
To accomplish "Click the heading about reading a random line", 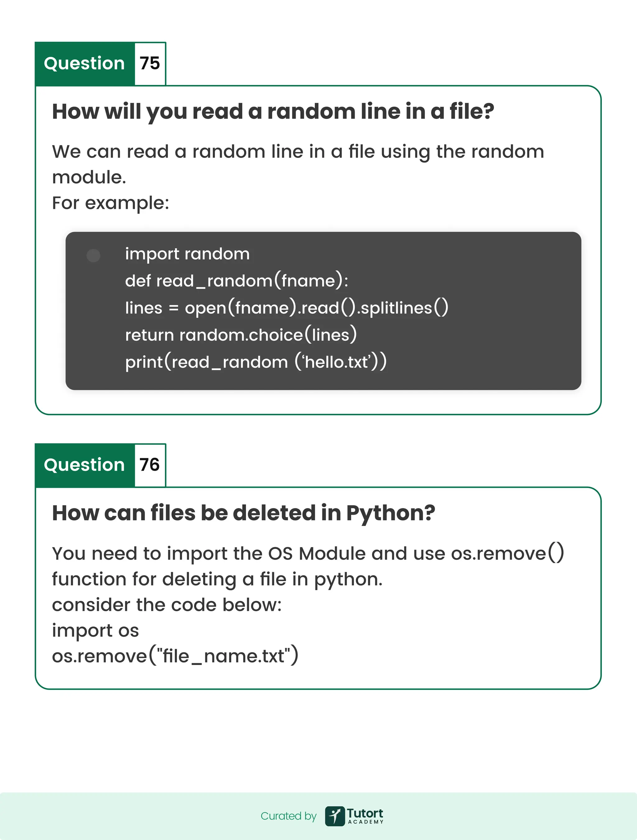I will coord(273,112).
